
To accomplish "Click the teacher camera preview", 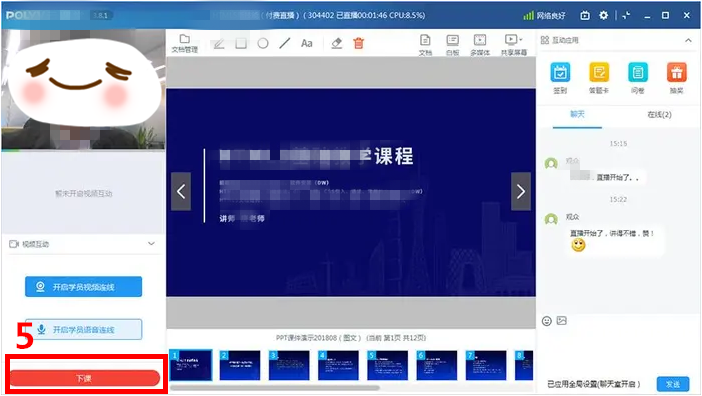I will pos(83,89).
